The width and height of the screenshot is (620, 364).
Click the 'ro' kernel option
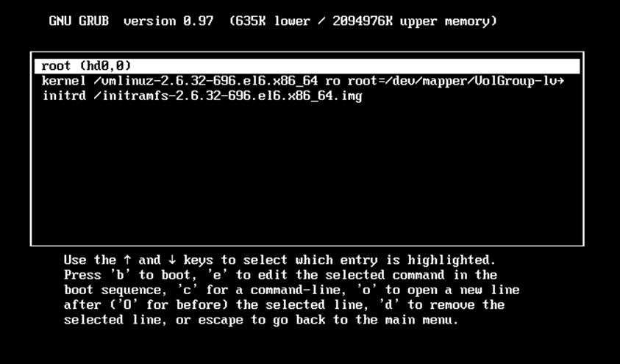[x=332, y=82]
